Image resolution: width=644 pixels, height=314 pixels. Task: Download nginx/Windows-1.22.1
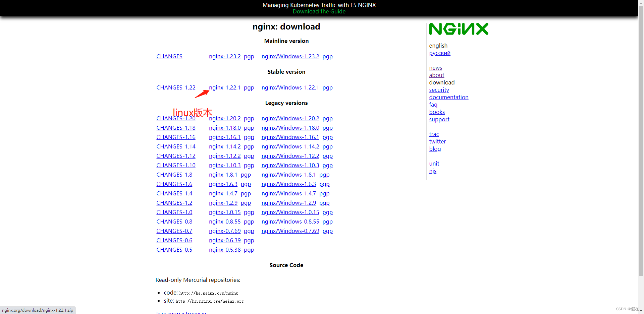tap(290, 87)
